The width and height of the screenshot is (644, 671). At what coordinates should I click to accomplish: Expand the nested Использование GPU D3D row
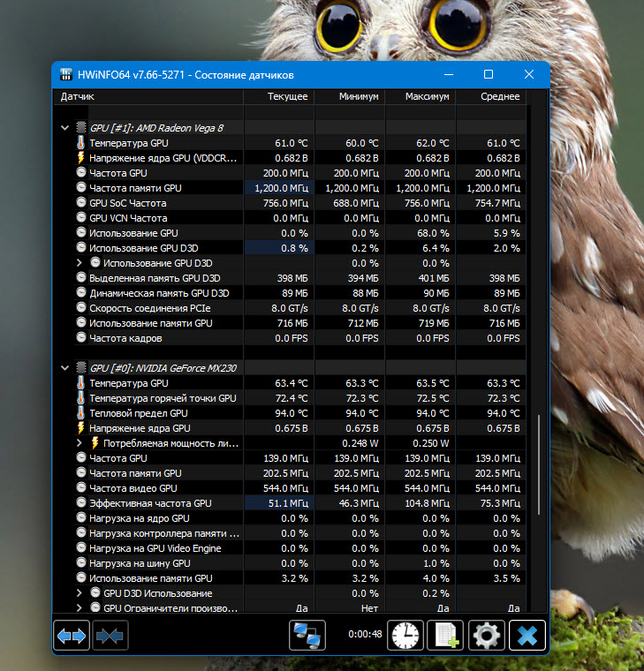click(x=80, y=263)
